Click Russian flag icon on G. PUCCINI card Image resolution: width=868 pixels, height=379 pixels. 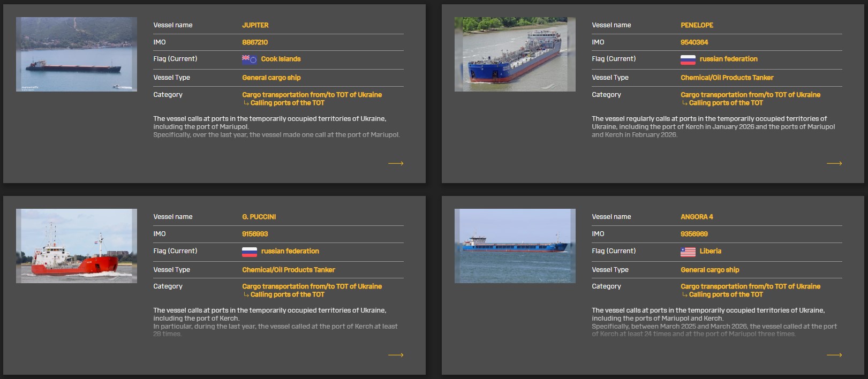[249, 252]
